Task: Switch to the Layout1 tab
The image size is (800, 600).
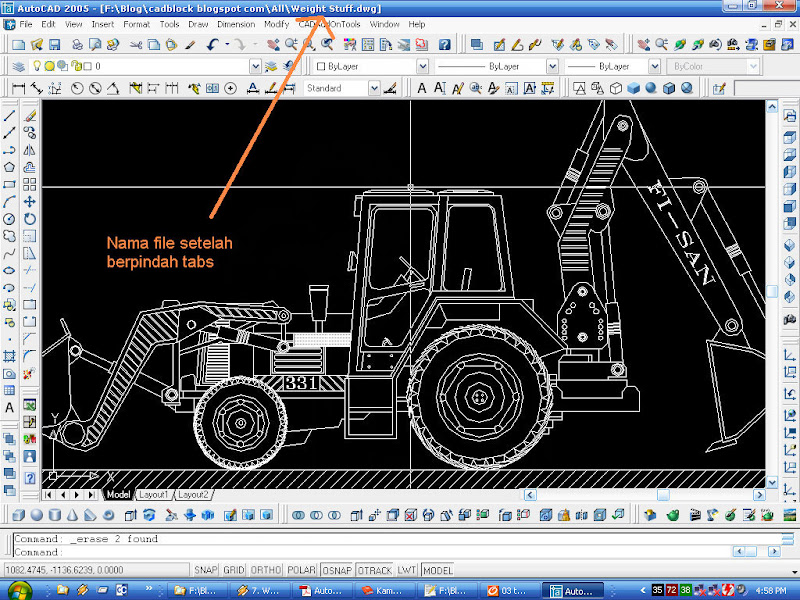Action: [153, 494]
